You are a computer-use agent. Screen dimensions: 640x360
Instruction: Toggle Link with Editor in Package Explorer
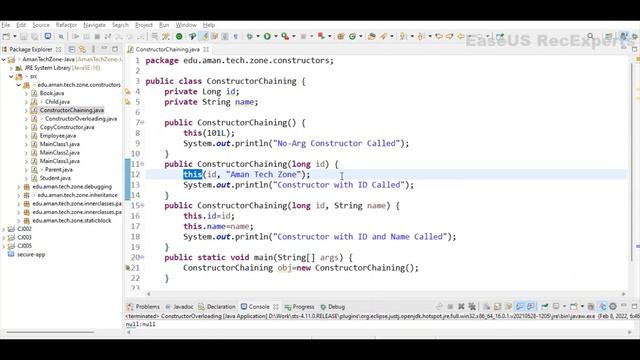[x=82, y=49]
